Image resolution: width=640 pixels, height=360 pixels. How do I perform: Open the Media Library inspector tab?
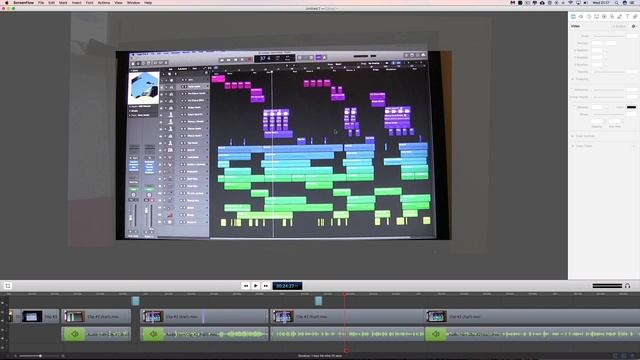(636, 17)
